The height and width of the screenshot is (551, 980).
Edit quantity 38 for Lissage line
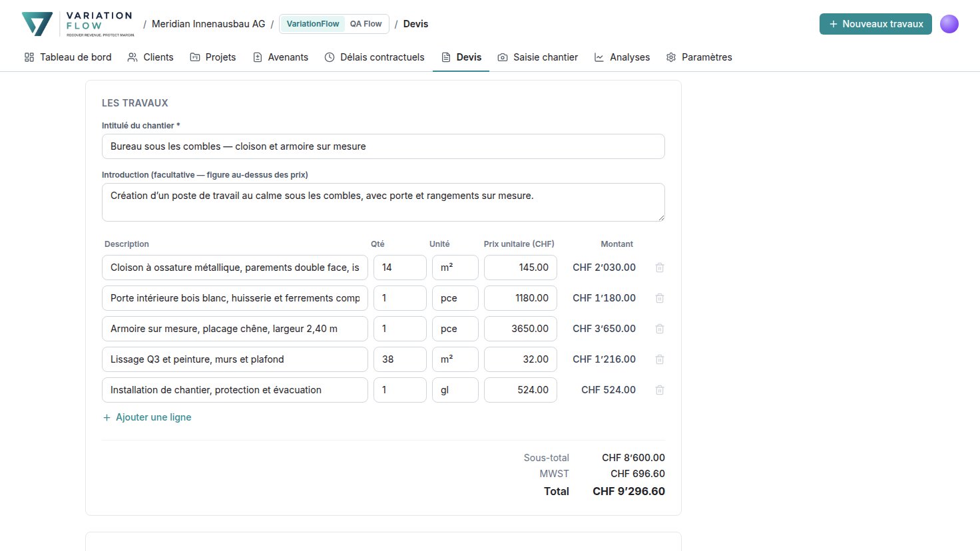(400, 359)
